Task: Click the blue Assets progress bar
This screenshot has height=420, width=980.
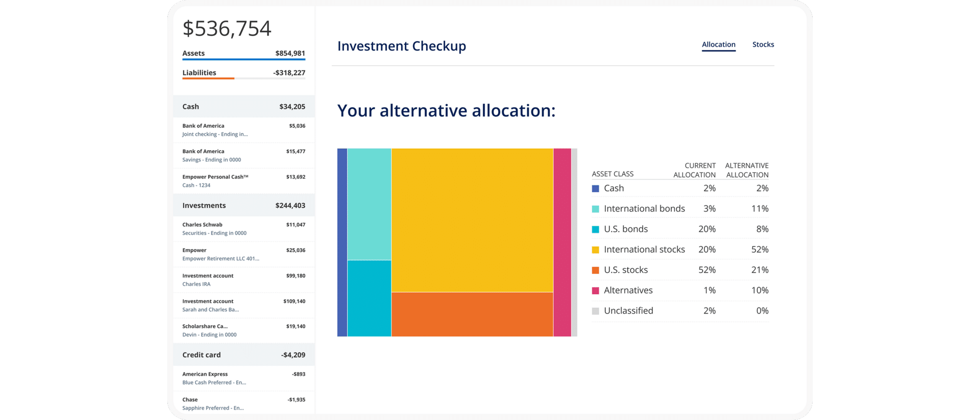Action: tap(243, 59)
